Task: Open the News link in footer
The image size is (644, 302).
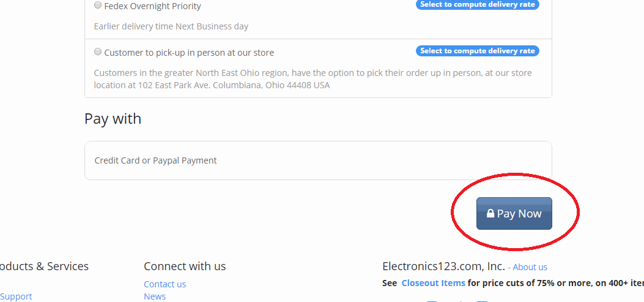Action: [155, 296]
